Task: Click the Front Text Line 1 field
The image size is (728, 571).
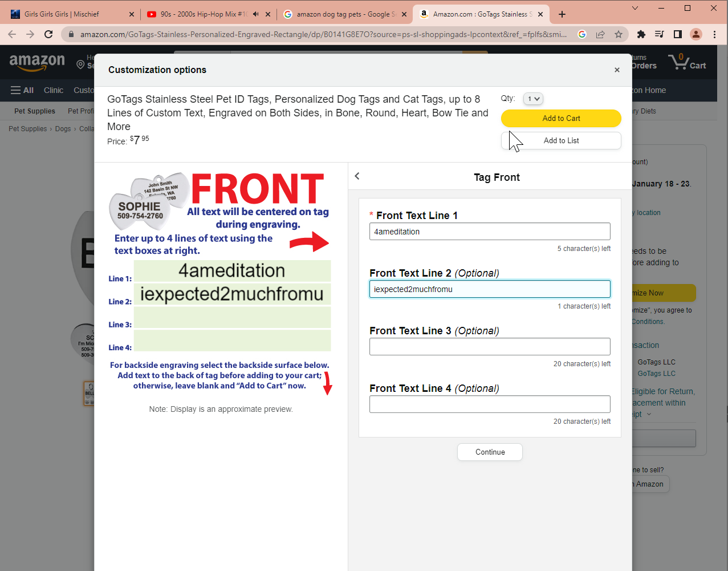Action: [x=490, y=232]
